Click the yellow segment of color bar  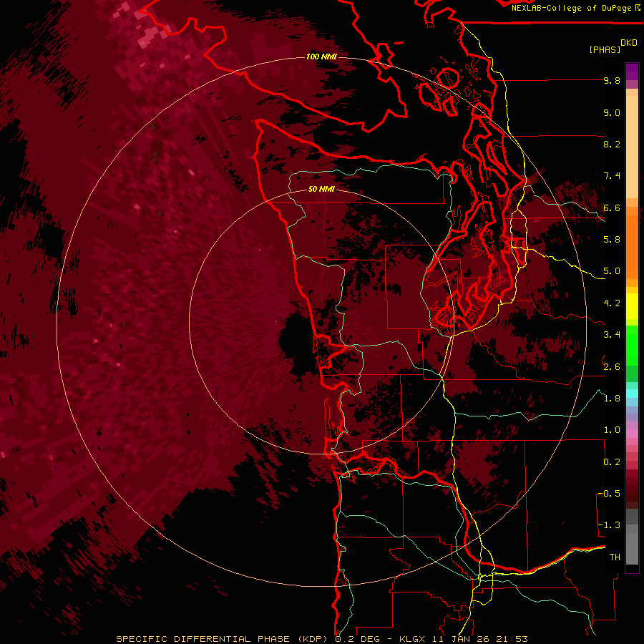(x=632, y=306)
